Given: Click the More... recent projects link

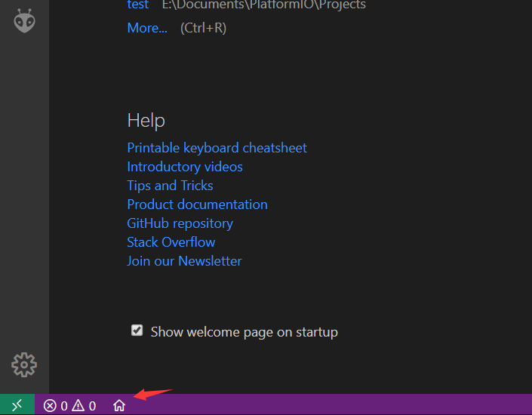Looking at the screenshot, I should (x=147, y=28).
